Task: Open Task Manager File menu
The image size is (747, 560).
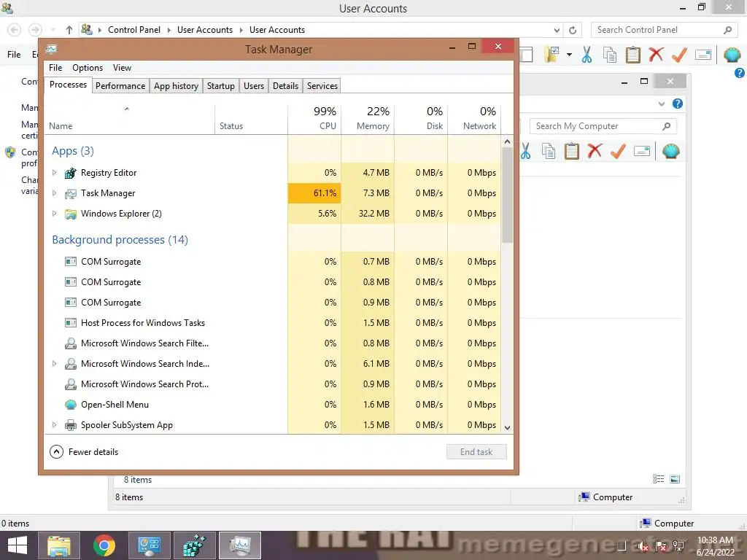Action: point(55,68)
